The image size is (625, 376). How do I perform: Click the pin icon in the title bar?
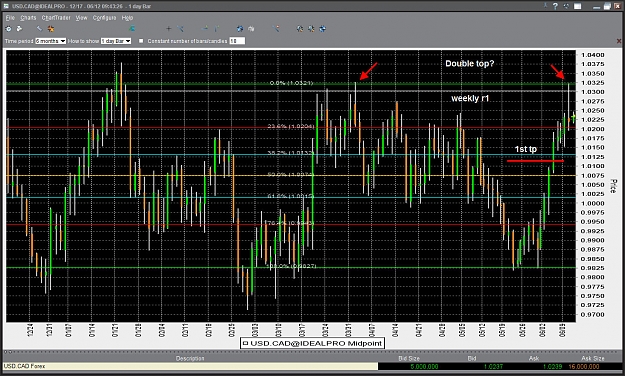pyautogui.click(x=546, y=6)
